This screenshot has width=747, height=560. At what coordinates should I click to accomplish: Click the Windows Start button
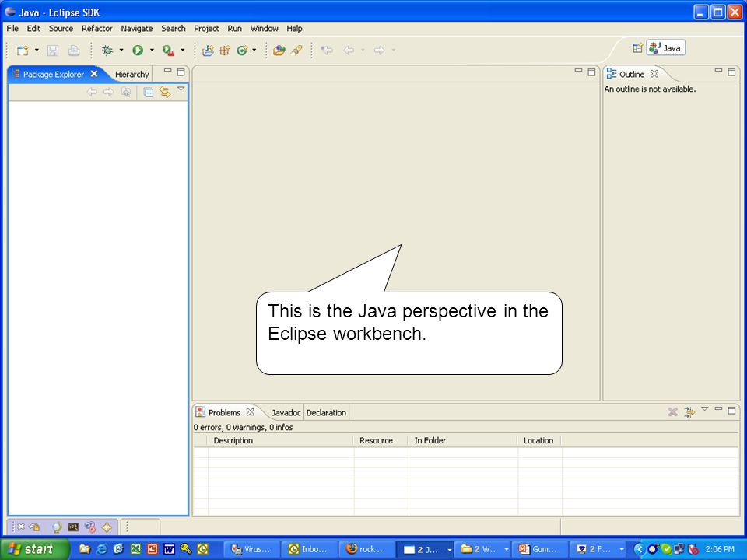pyautogui.click(x=34, y=549)
